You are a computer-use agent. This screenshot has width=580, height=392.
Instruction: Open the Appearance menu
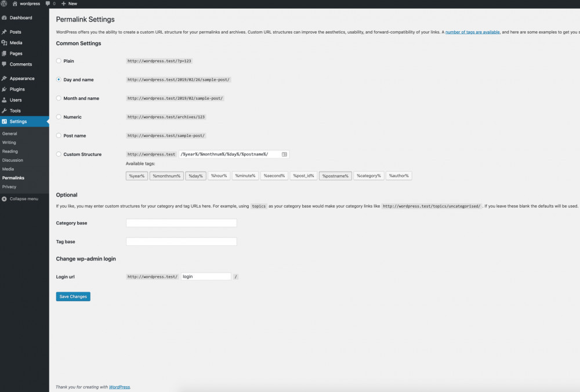click(x=24, y=78)
